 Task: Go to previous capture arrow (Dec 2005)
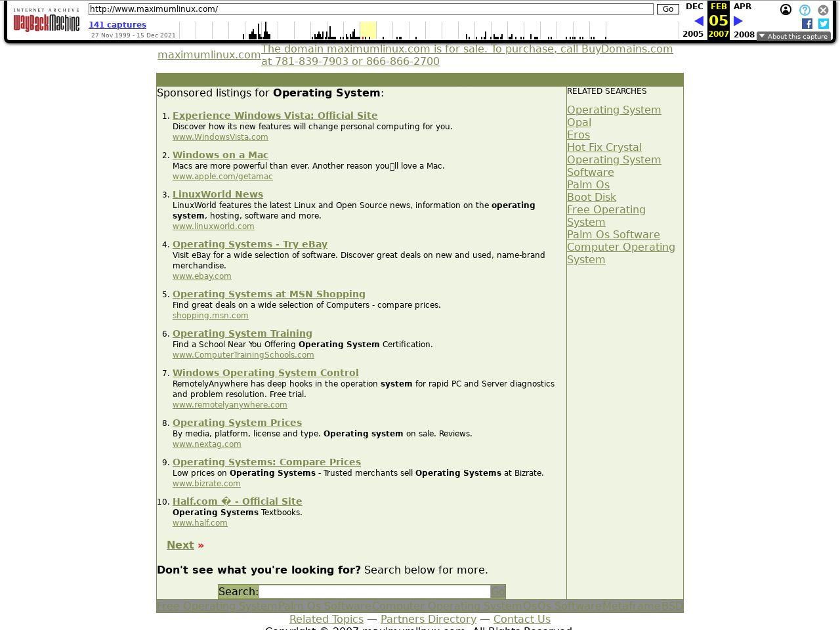point(698,21)
